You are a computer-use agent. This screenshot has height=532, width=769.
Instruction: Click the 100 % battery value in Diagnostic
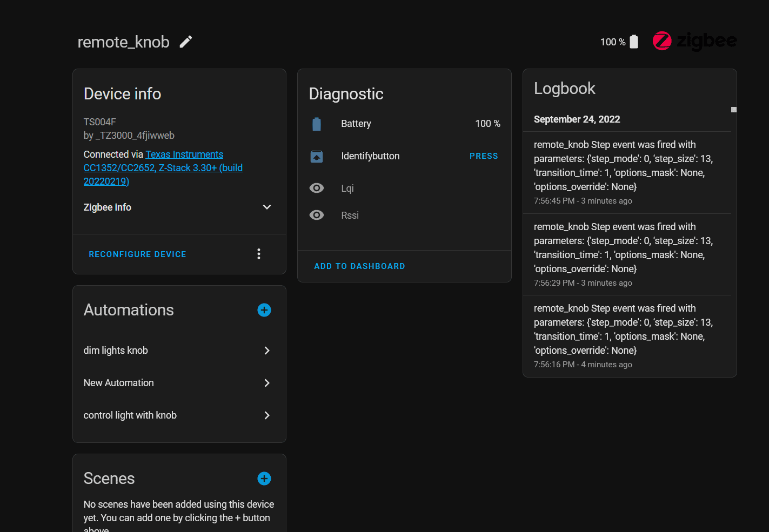pyautogui.click(x=487, y=124)
